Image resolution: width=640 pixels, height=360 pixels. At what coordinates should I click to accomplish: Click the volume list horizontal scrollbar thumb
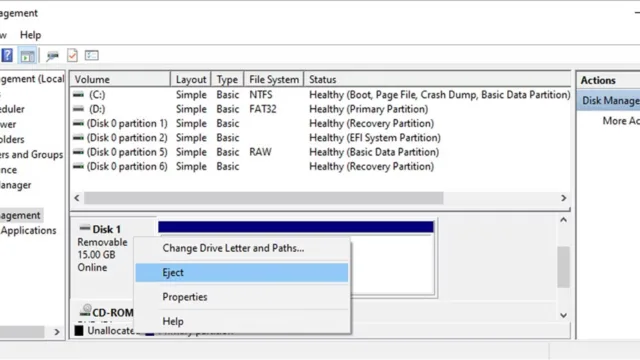click(x=264, y=198)
